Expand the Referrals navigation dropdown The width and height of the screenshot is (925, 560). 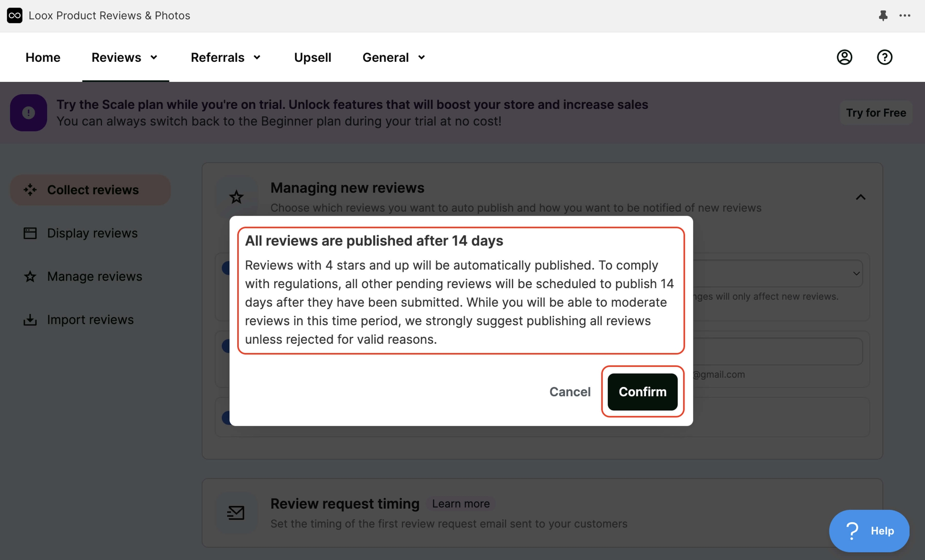226,57
